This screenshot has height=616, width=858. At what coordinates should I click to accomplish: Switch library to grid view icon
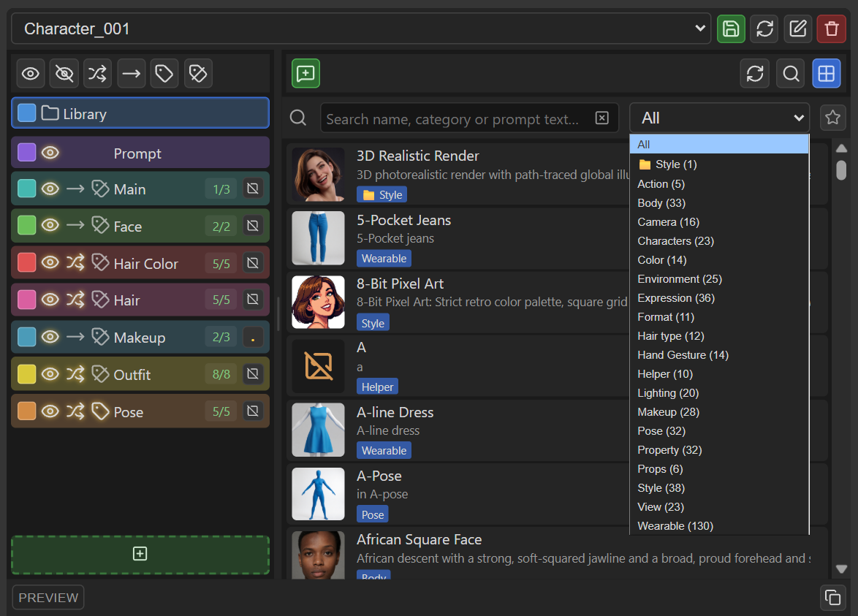[827, 73]
